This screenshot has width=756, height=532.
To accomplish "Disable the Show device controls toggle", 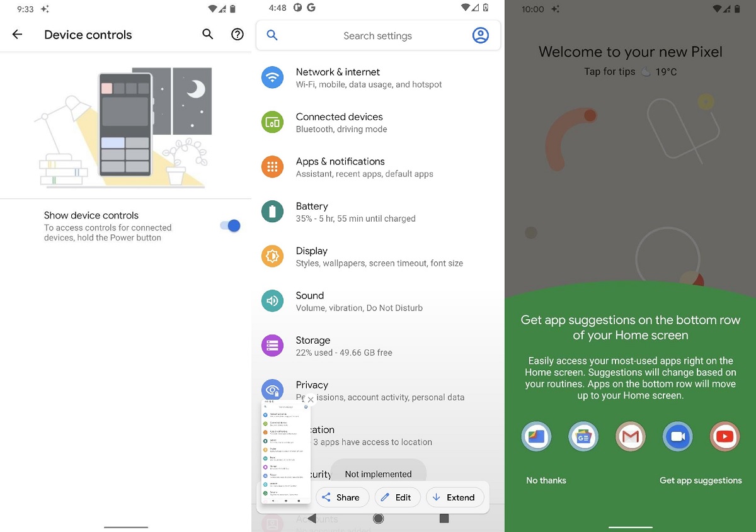I will coord(229,225).
